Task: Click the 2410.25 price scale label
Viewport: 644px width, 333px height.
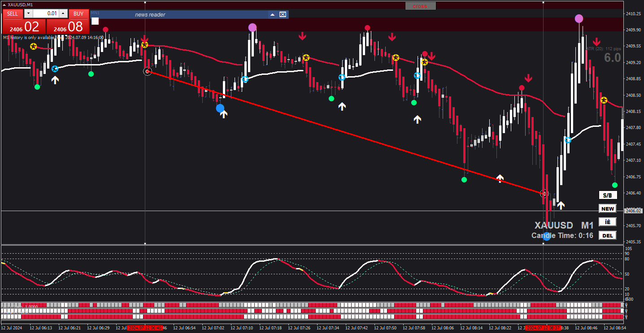Action: [x=633, y=13]
